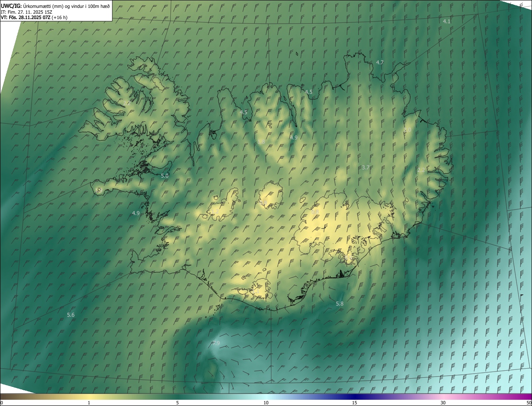Click the 3.7 value label on the map
Screen dimensions: 532x406
[x=366, y=167]
